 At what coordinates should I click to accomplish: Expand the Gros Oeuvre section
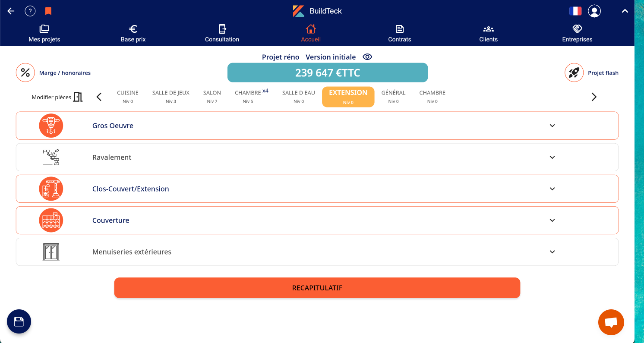(552, 126)
